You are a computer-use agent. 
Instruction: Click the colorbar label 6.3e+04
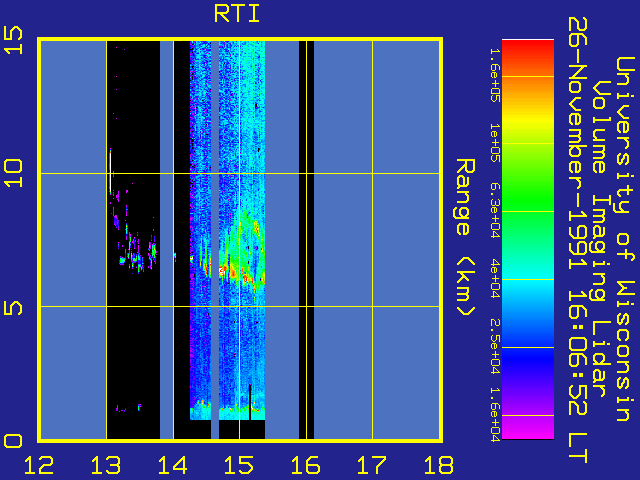coord(494,211)
